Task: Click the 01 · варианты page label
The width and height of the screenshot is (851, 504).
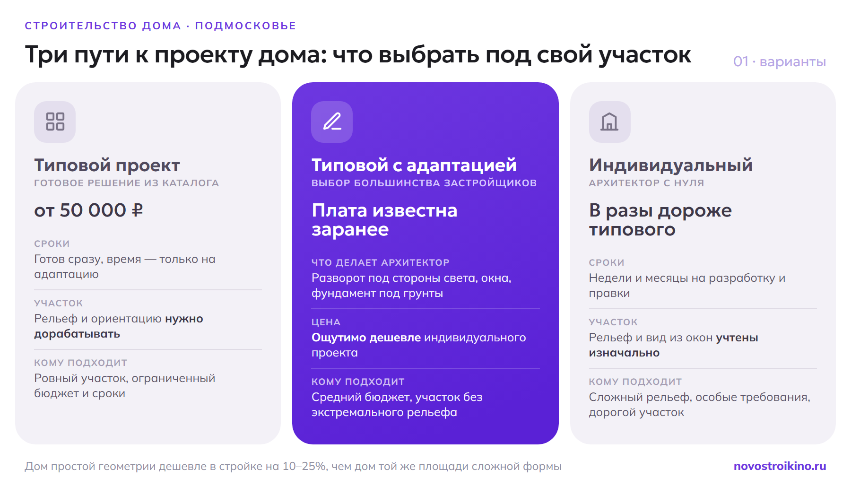Action: click(779, 61)
